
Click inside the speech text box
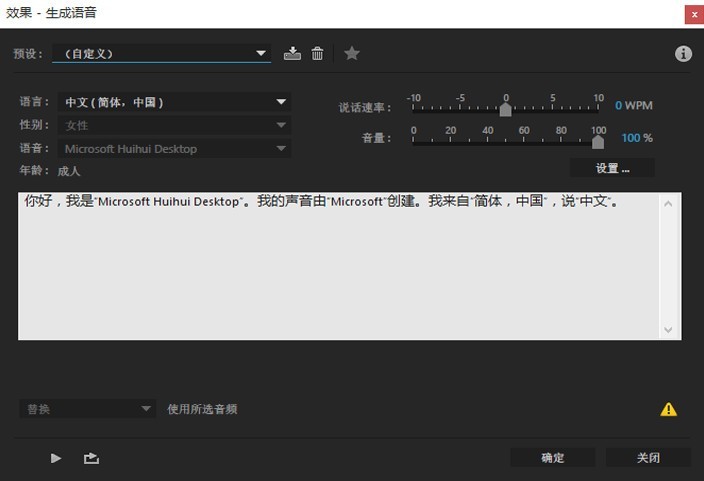(x=339, y=266)
